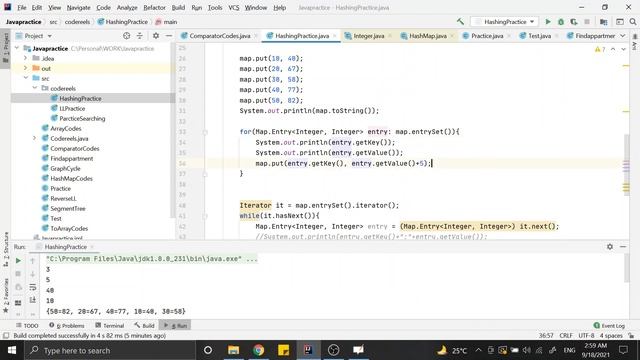Open the VCS menu
This screenshot has height=360, width=640.
[233, 7]
